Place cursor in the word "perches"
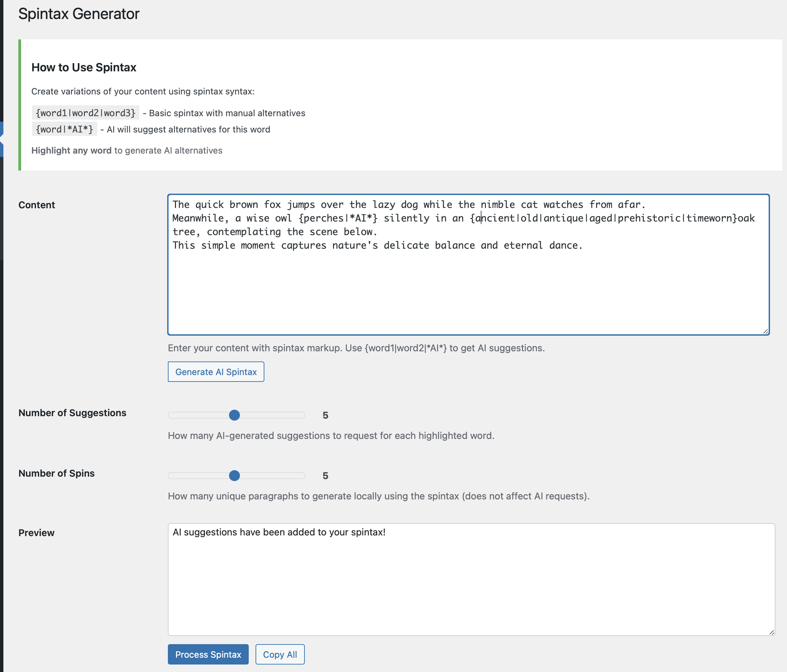The image size is (787, 672). point(323,218)
